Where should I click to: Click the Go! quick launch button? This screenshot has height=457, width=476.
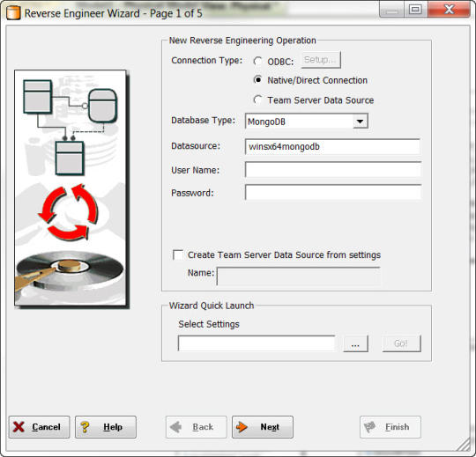pos(402,343)
